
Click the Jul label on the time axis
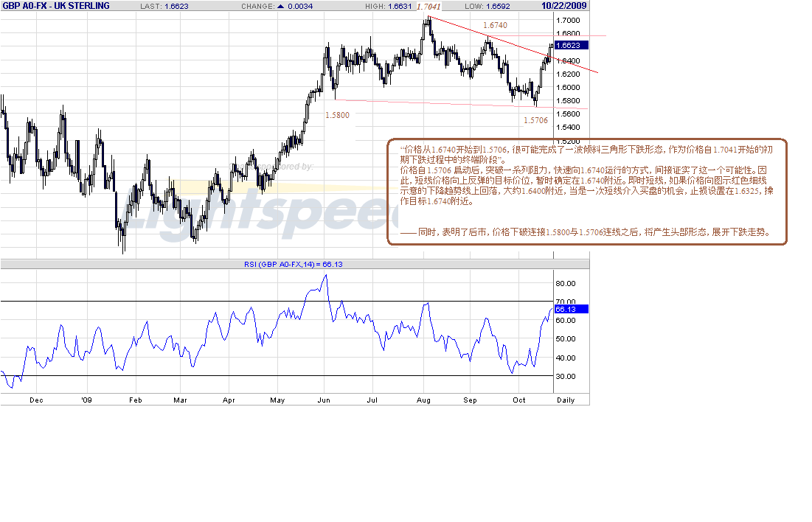(372, 400)
